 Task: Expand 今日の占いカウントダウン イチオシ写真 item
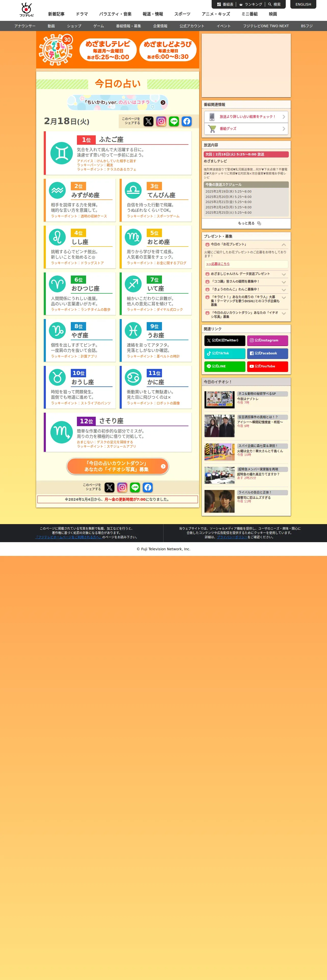point(246,315)
